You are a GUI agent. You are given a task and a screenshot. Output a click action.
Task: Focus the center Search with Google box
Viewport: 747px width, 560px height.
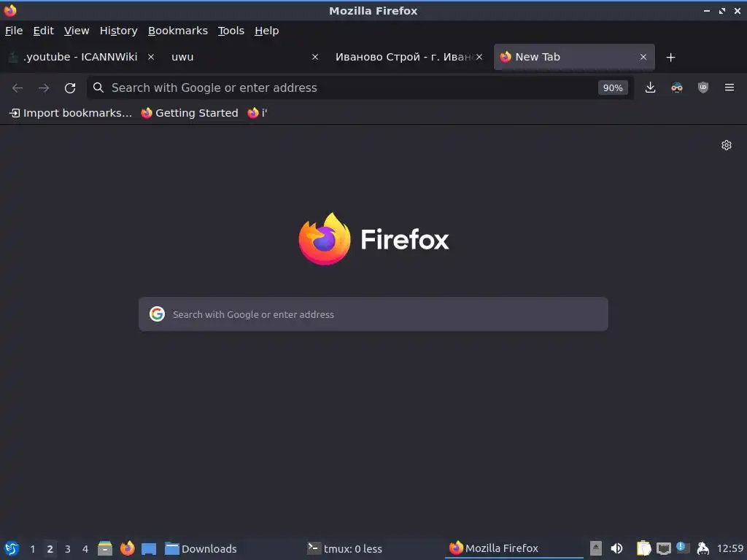pos(373,314)
